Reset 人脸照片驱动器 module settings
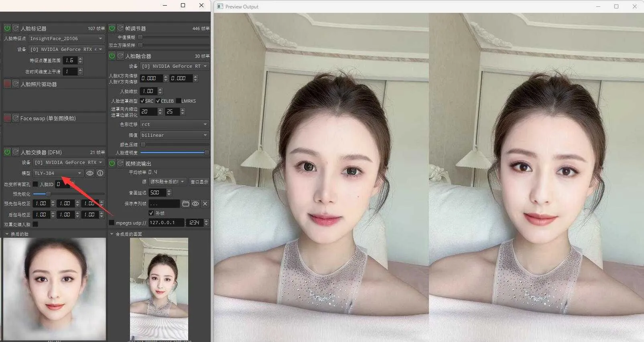This screenshot has height=342, width=644. click(16, 84)
